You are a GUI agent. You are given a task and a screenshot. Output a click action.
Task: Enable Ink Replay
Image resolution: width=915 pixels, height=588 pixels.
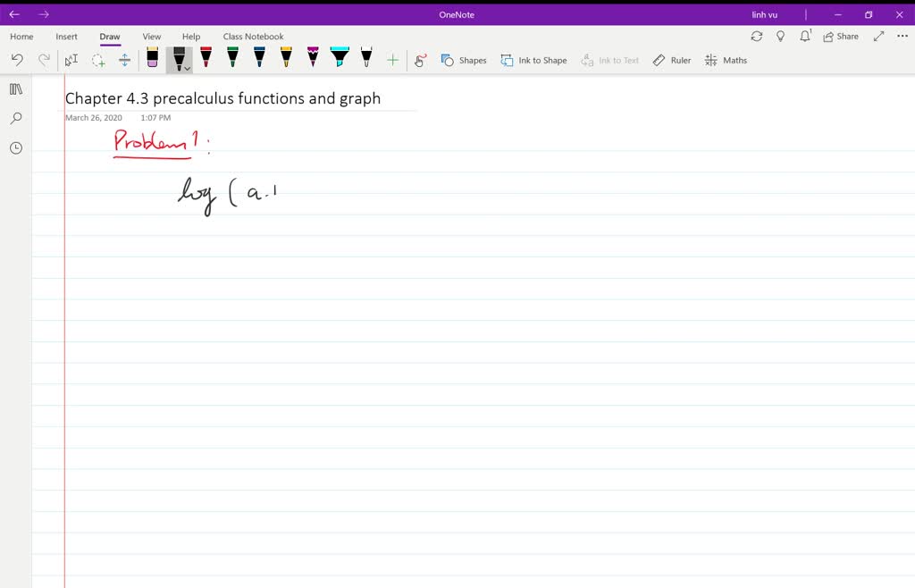(420, 60)
